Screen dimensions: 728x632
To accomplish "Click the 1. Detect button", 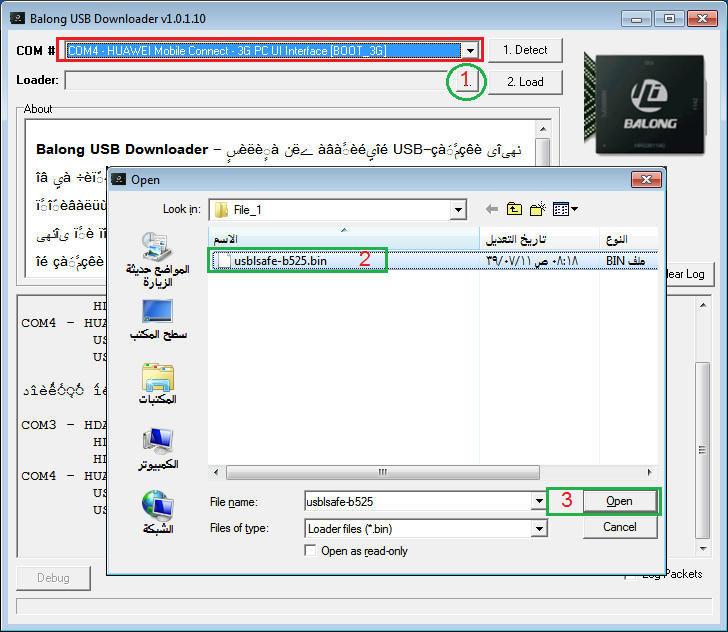I will point(525,50).
